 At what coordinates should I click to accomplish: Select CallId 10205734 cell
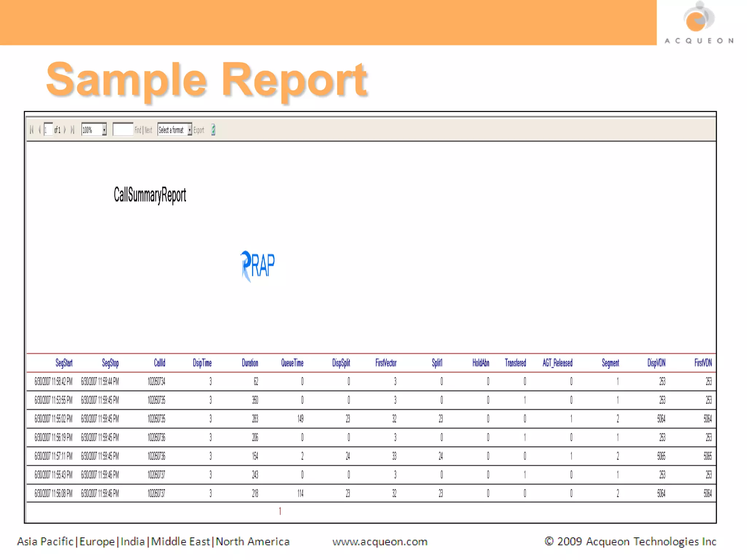pyautogui.click(x=156, y=382)
